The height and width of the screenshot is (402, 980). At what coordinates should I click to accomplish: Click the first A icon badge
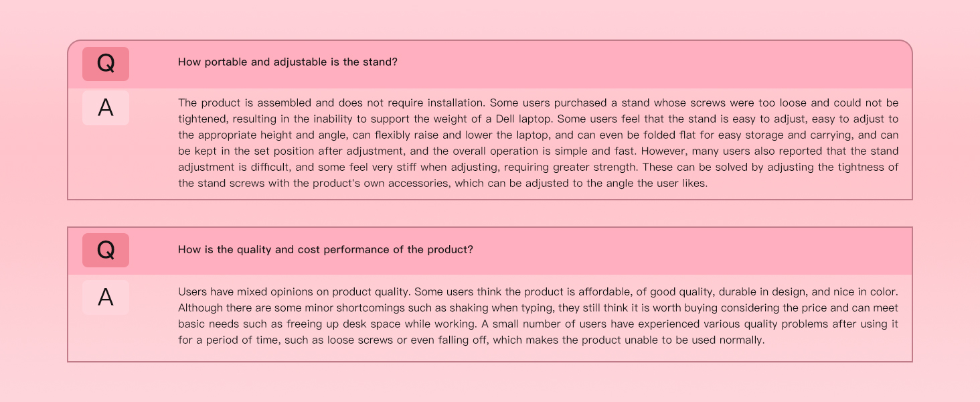click(x=106, y=108)
